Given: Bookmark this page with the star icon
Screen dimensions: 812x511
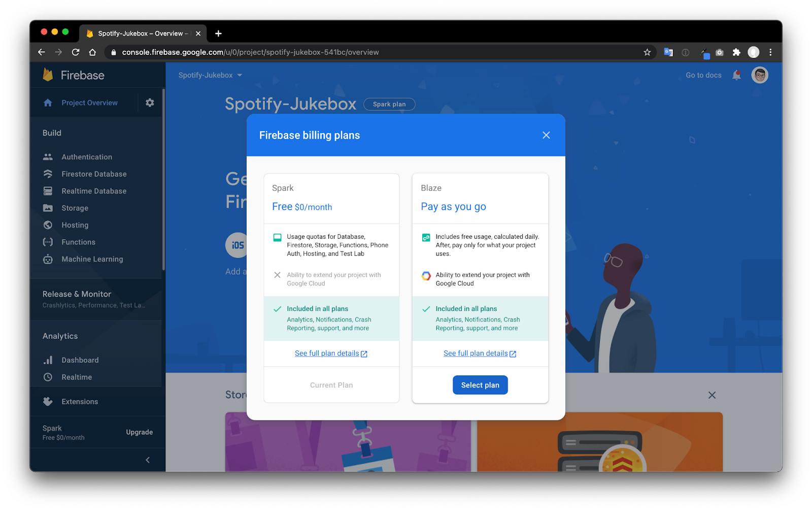Looking at the screenshot, I should coord(647,52).
